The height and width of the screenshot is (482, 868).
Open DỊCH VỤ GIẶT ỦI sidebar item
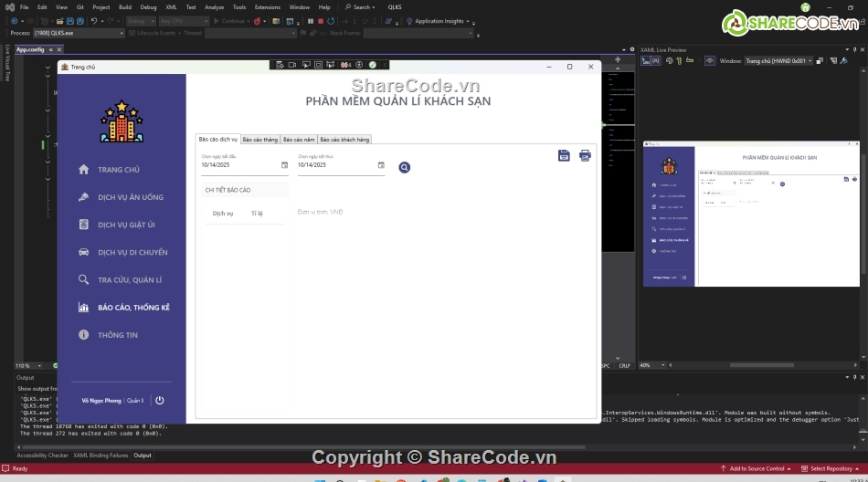point(126,225)
